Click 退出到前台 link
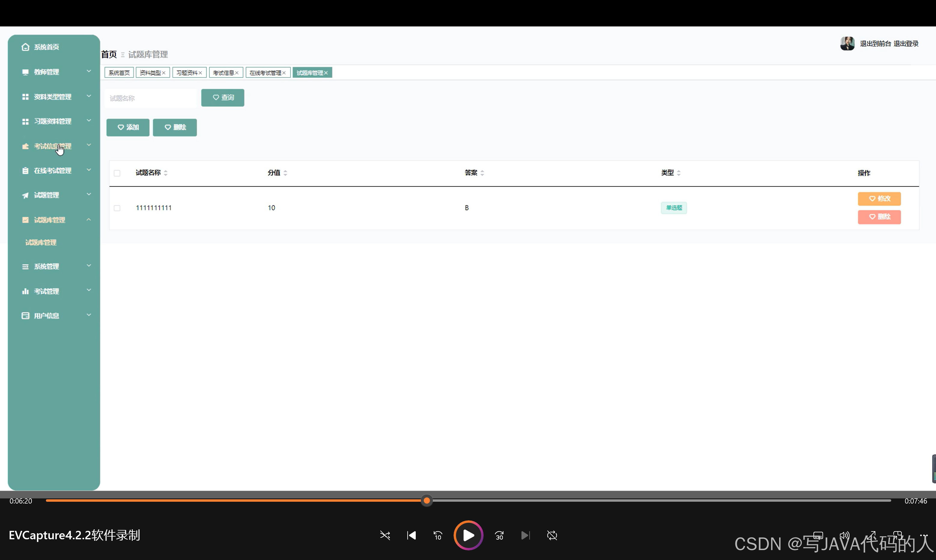 tap(875, 44)
